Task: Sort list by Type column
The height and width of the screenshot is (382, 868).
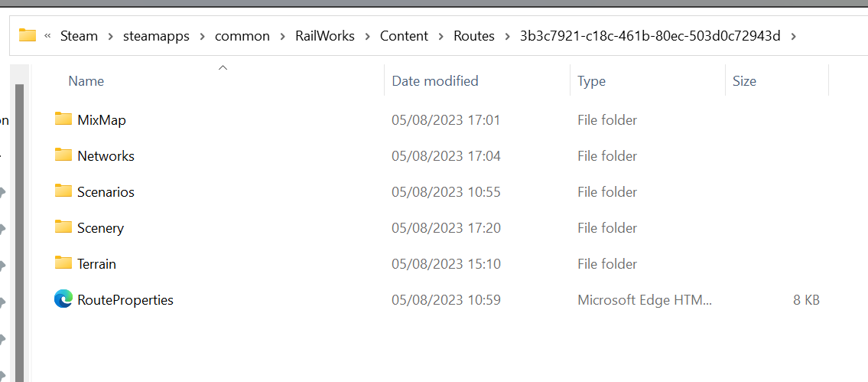Action: 591,80
